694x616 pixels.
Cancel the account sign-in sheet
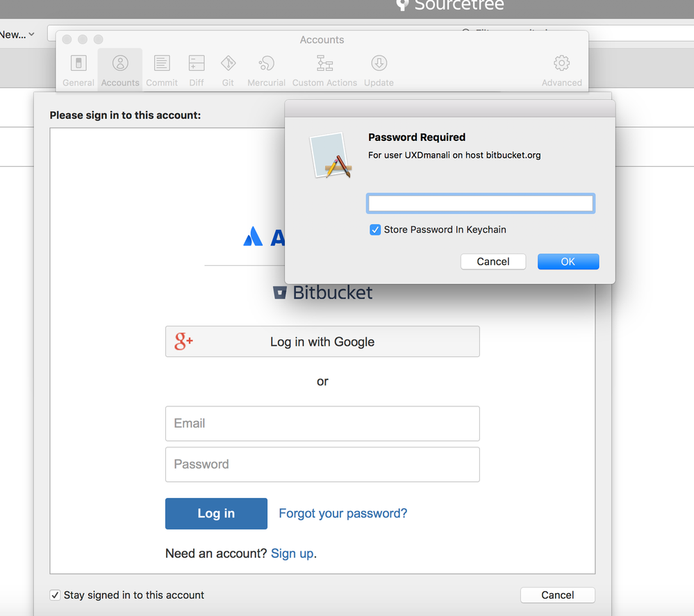click(x=558, y=595)
